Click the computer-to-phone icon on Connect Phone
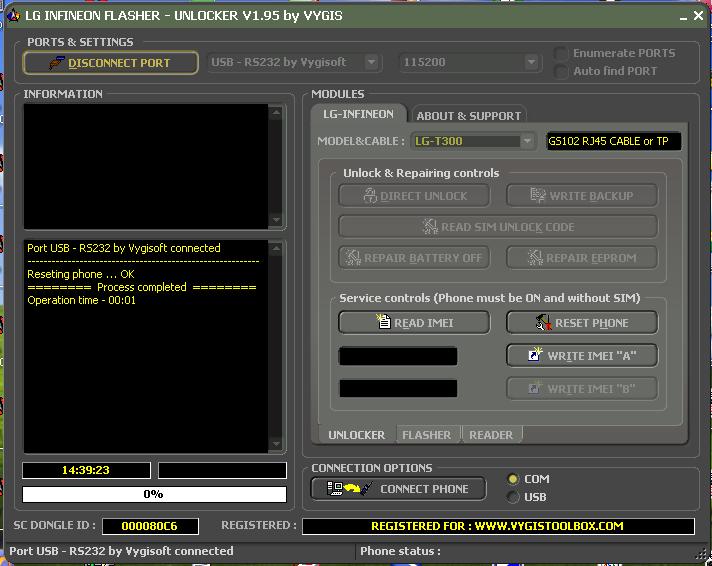Image resolution: width=712 pixels, height=566 pixels. click(349, 489)
